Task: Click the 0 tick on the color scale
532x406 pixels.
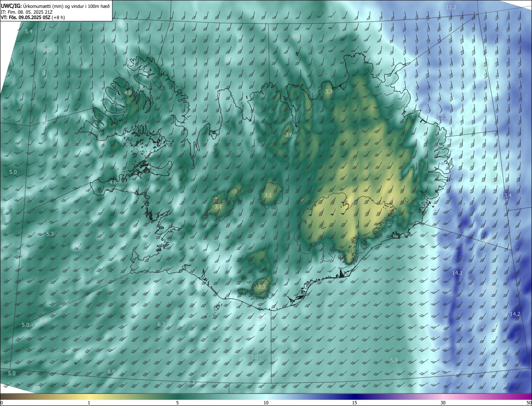Action: pyautogui.click(x=2, y=403)
